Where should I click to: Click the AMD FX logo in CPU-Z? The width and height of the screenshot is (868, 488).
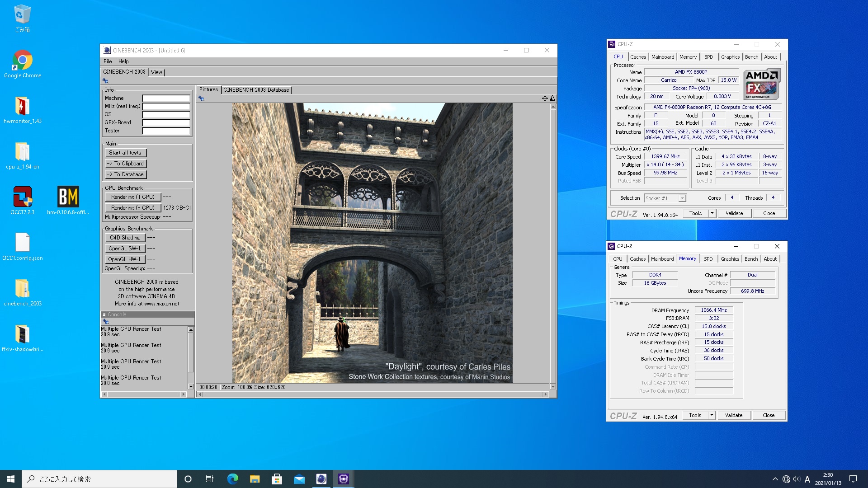(x=762, y=84)
